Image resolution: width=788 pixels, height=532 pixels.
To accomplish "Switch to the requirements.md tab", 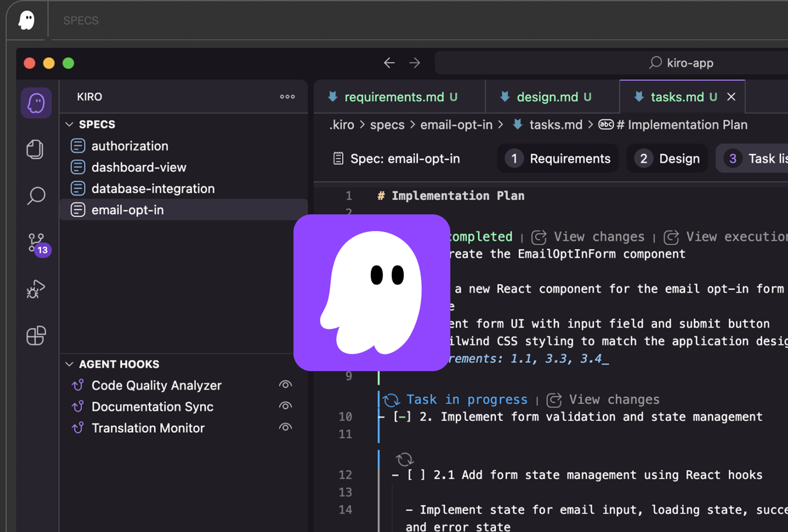I will pyautogui.click(x=399, y=97).
